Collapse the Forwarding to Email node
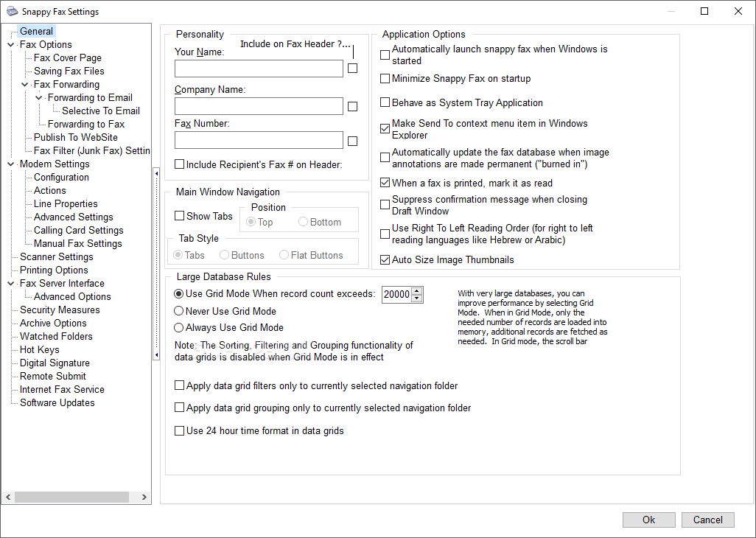Image resolution: width=756 pixels, height=538 pixels. (x=39, y=97)
